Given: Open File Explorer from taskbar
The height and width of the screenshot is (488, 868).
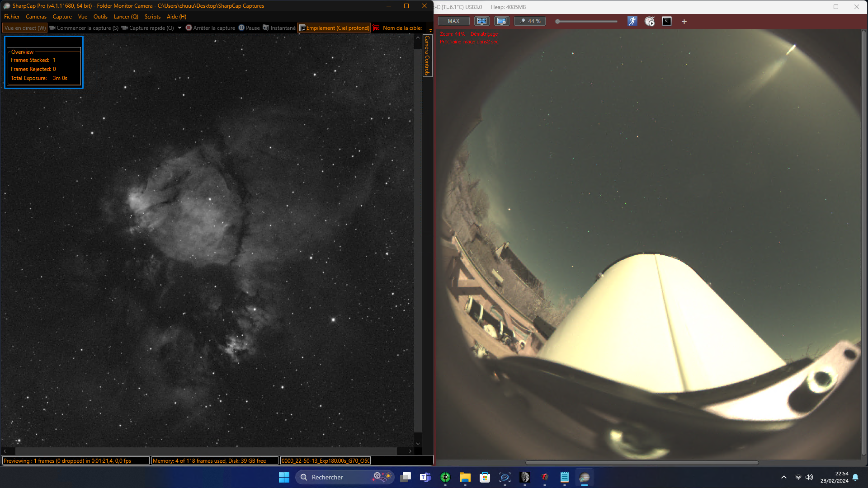Looking at the screenshot, I should pos(465,477).
